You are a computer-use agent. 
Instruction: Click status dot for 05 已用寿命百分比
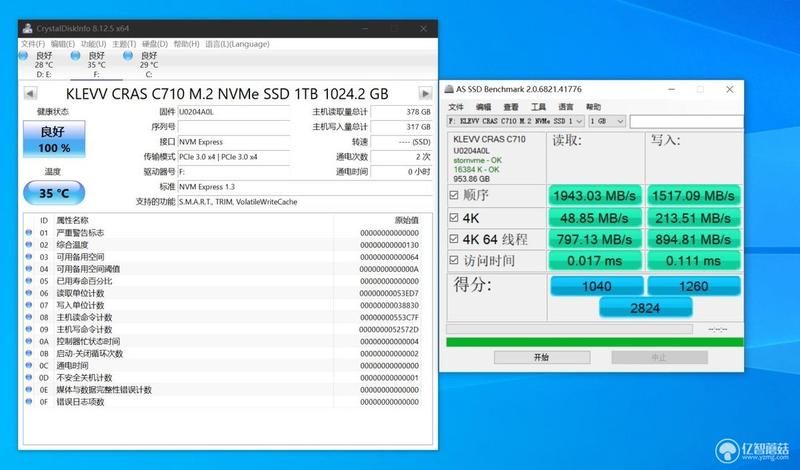click(x=29, y=281)
